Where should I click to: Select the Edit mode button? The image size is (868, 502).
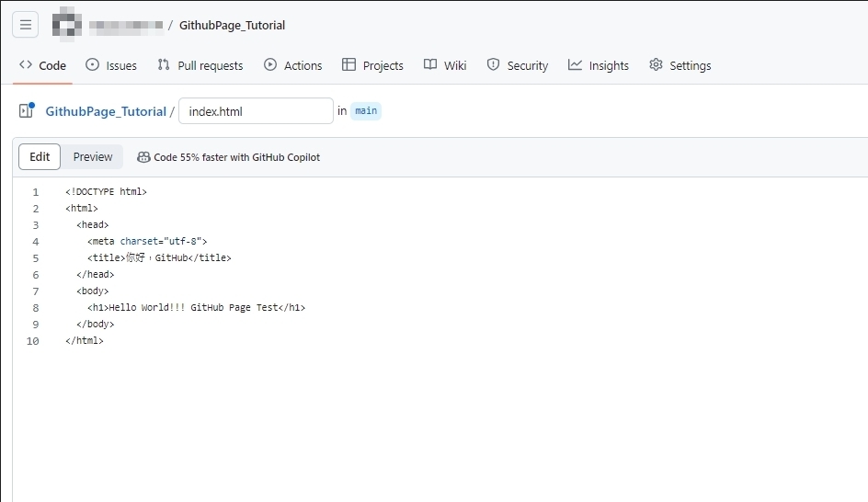[40, 157]
